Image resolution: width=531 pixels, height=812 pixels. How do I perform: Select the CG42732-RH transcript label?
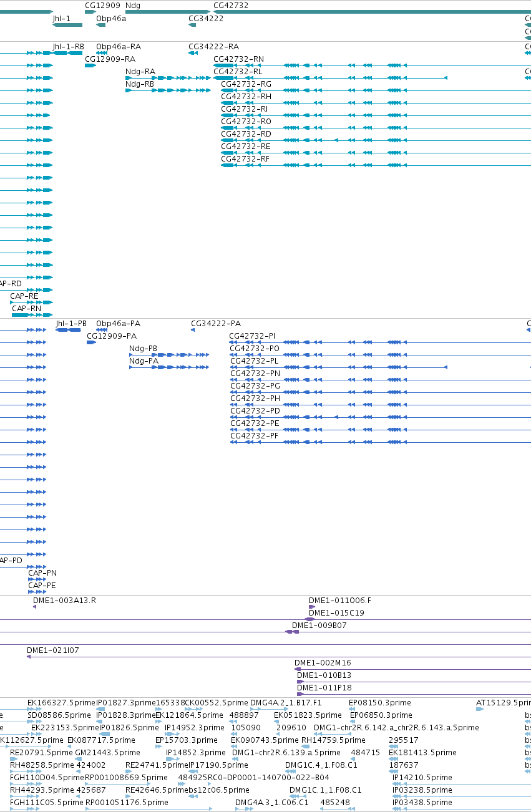[246, 97]
